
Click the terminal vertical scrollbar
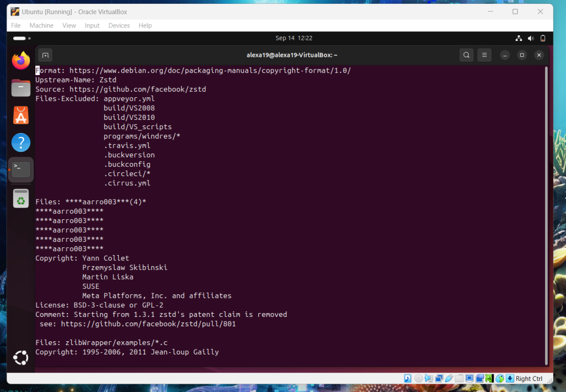(x=546, y=215)
